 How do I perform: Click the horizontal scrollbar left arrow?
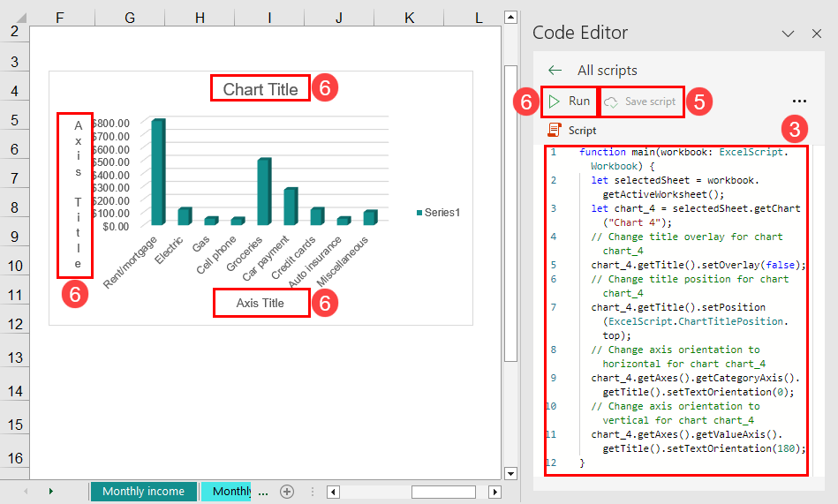click(x=333, y=492)
